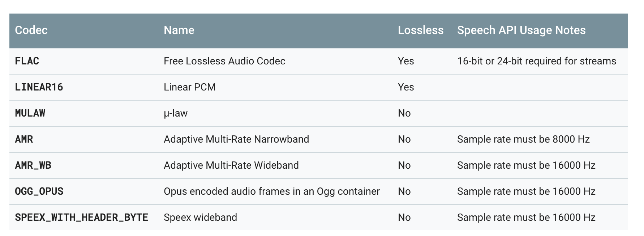Select the SPEEX_WITH_HEADER_BYTE codec cell
The height and width of the screenshot is (236, 644).
[x=81, y=217]
